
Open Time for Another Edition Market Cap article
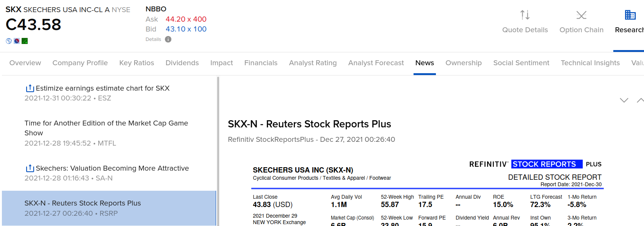(x=106, y=128)
